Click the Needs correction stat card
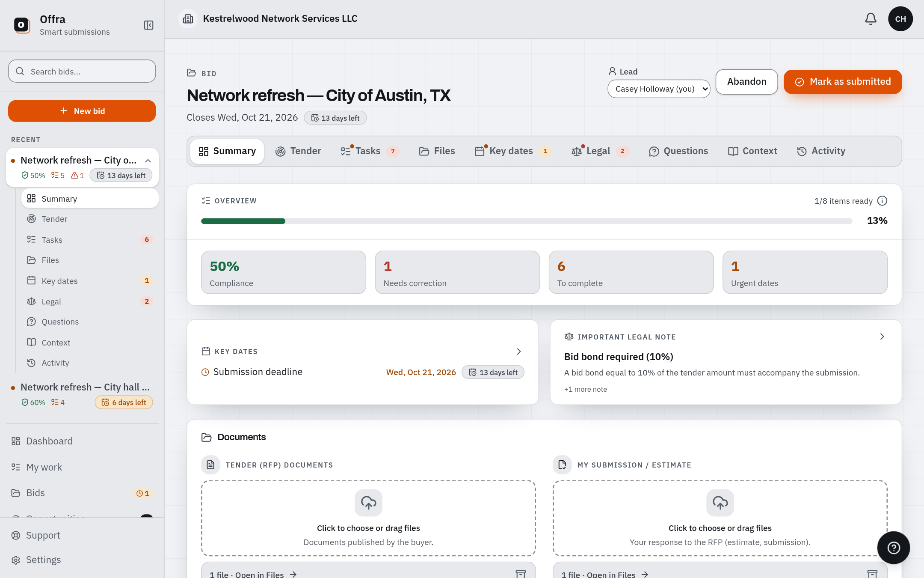Image resolution: width=924 pixels, height=578 pixels. click(x=457, y=272)
